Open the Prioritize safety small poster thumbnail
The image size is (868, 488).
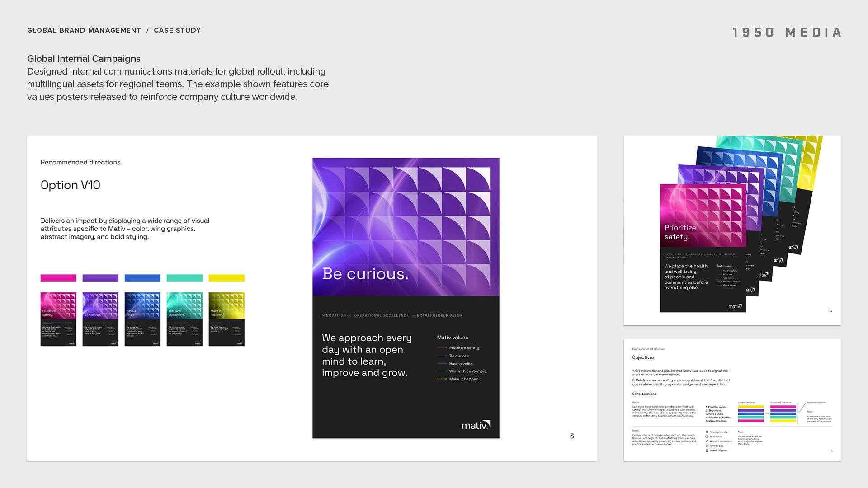tap(58, 319)
